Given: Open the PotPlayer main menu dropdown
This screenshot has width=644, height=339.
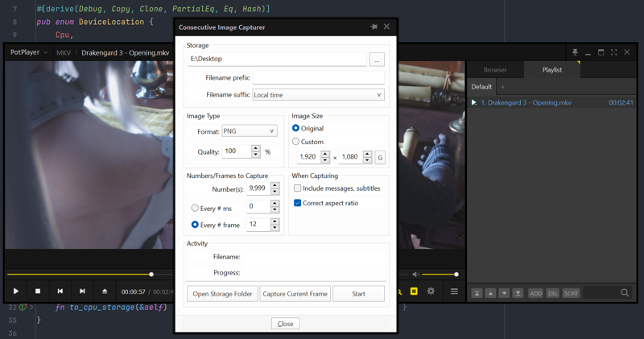Looking at the screenshot, I should coord(29,52).
